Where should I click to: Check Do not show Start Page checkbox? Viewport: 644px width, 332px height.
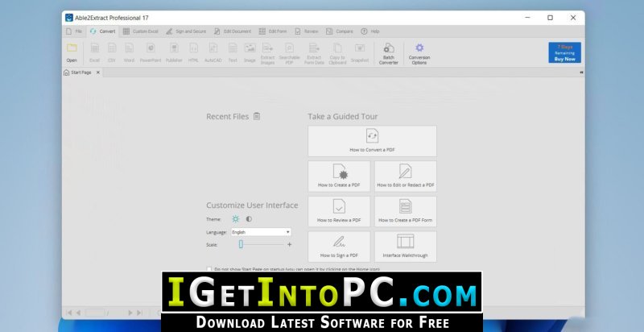tap(209, 269)
